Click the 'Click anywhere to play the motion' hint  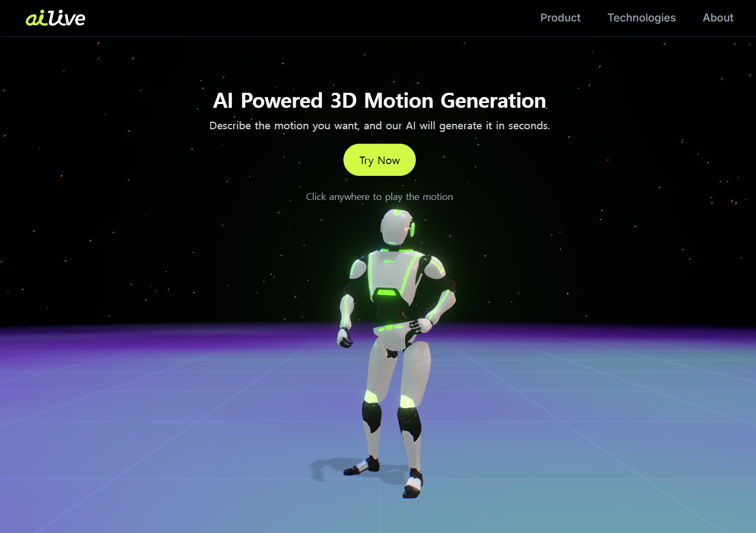tap(379, 197)
